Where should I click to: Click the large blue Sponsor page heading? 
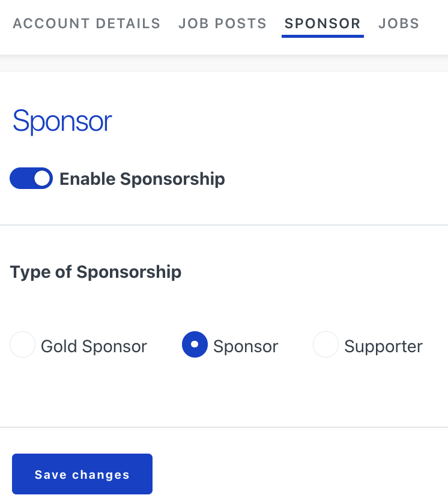pos(62,122)
